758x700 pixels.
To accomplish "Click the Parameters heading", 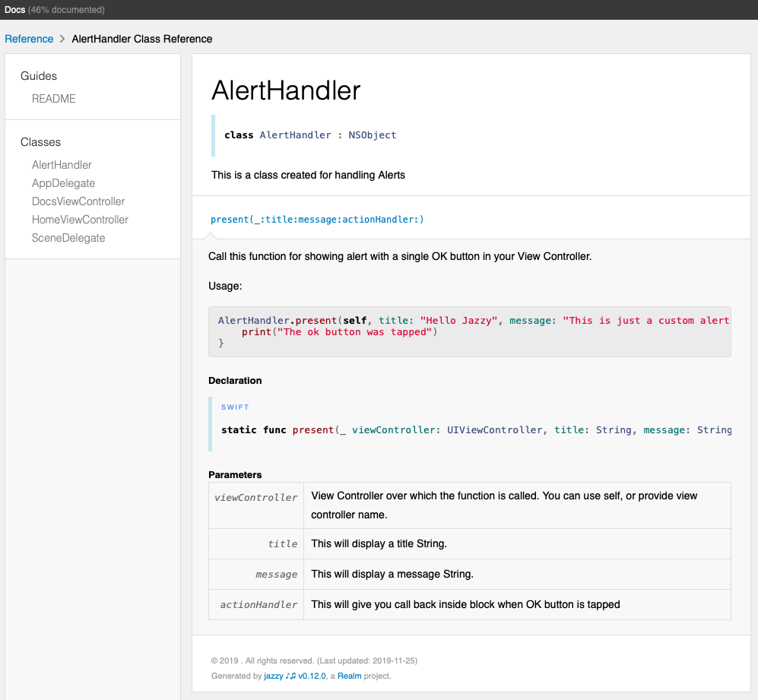I will [x=235, y=475].
